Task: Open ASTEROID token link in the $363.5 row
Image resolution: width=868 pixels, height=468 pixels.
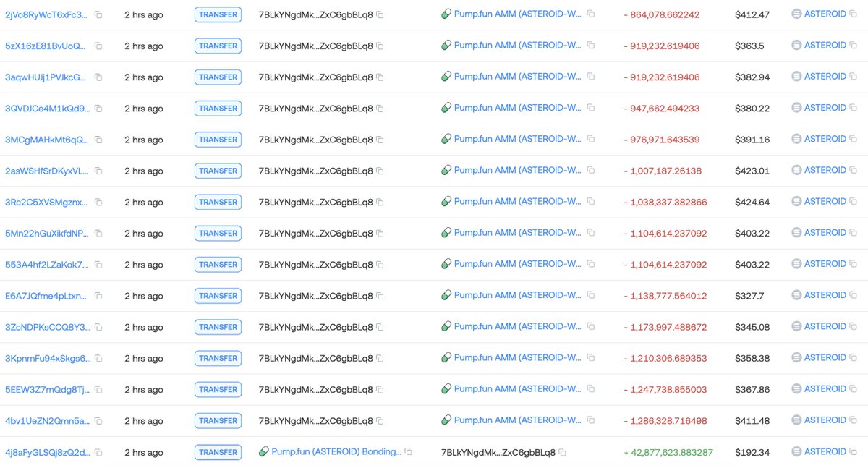Action: point(825,45)
